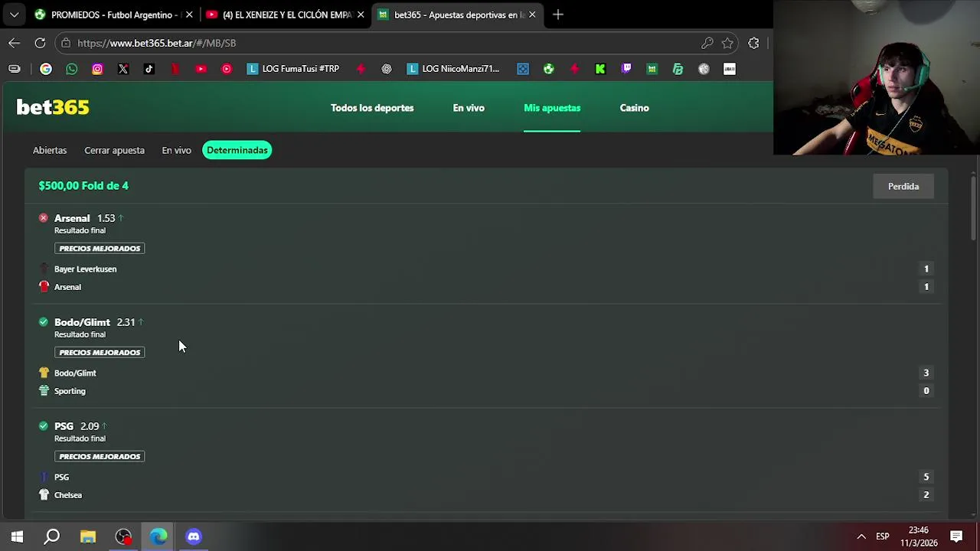Click the Bayer Leverkusen team name
This screenshot has width=980, height=551.
(x=86, y=269)
